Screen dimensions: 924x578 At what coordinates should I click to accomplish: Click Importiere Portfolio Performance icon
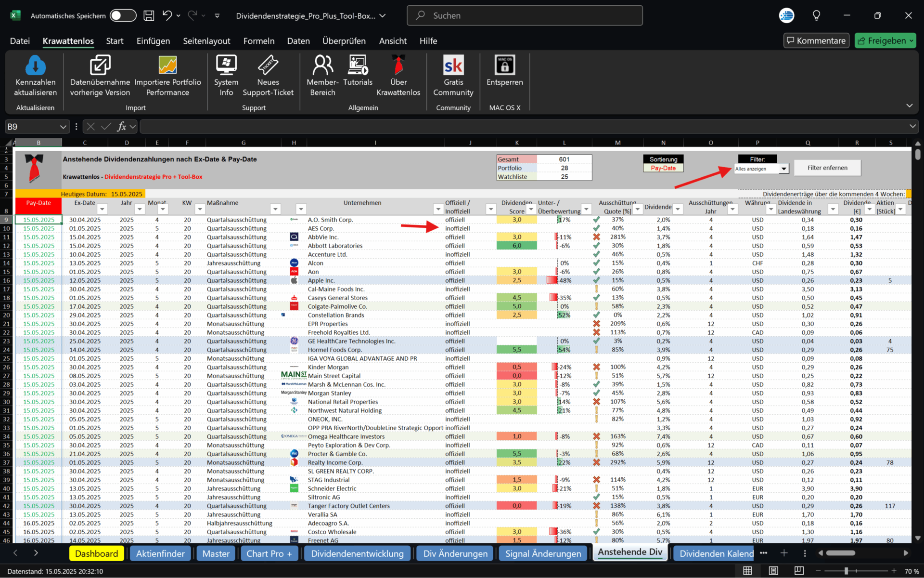click(167, 65)
